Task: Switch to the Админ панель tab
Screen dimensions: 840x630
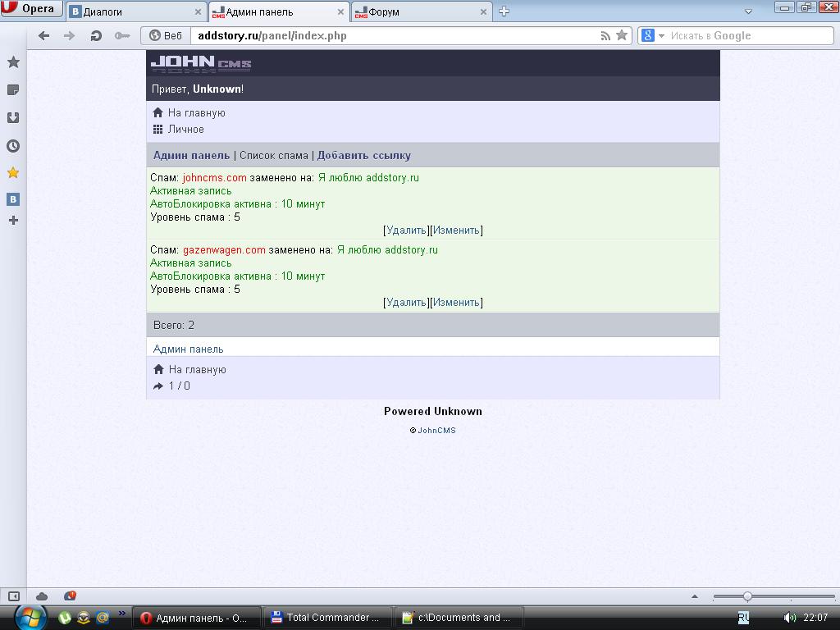Action: [x=279, y=11]
